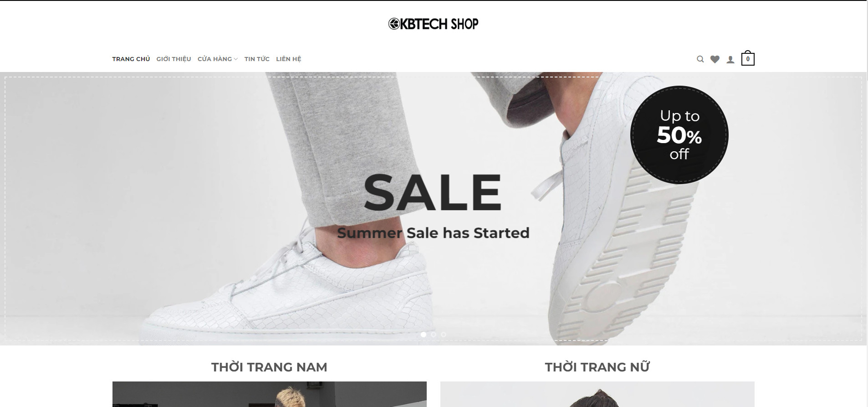Open the Tin Tức menu item

(x=257, y=59)
